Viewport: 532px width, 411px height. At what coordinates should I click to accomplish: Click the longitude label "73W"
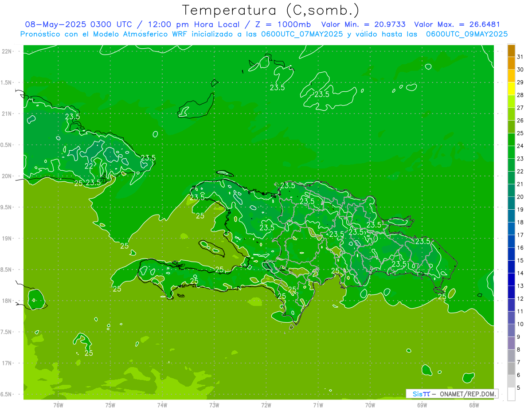click(x=214, y=405)
